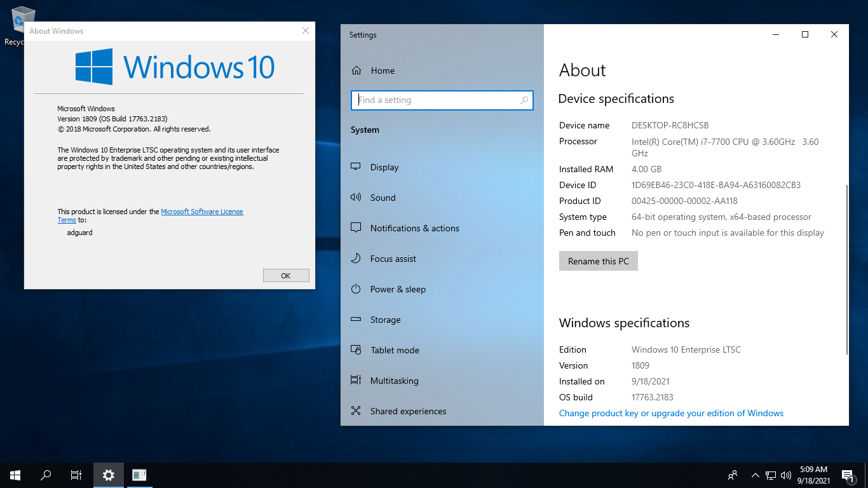Image resolution: width=868 pixels, height=488 pixels.
Task: Select the Installed RAM value 4.00 GB
Action: [x=646, y=169]
